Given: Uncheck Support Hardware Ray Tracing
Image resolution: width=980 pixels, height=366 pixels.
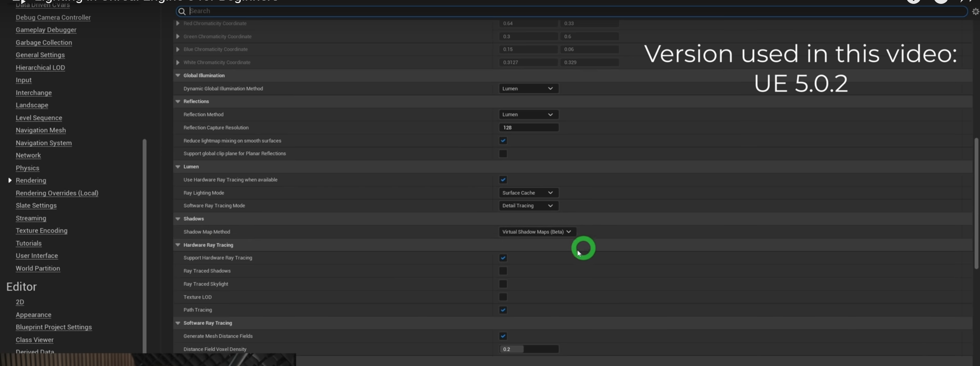Looking at the screenshot, I should coord(503,258).
